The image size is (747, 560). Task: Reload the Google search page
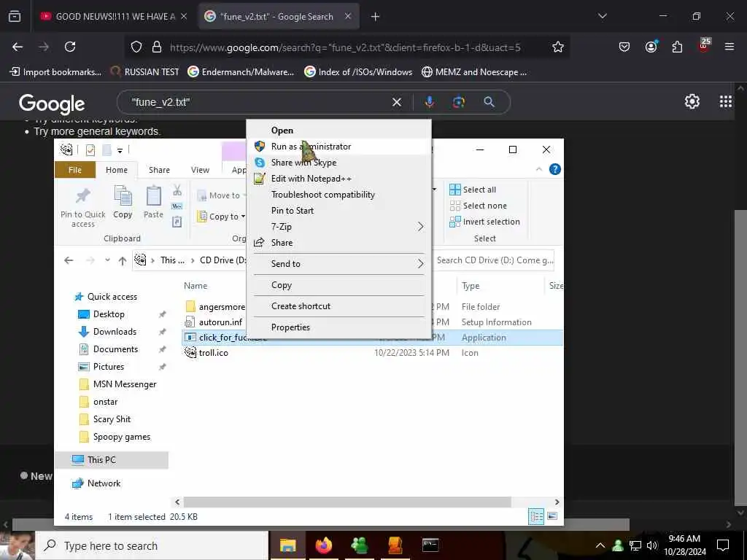coord(70,47)
